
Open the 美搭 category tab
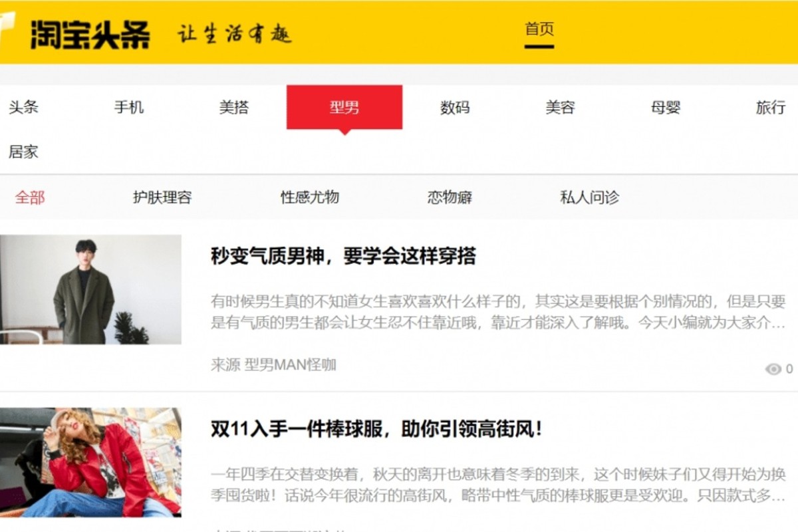234,107
